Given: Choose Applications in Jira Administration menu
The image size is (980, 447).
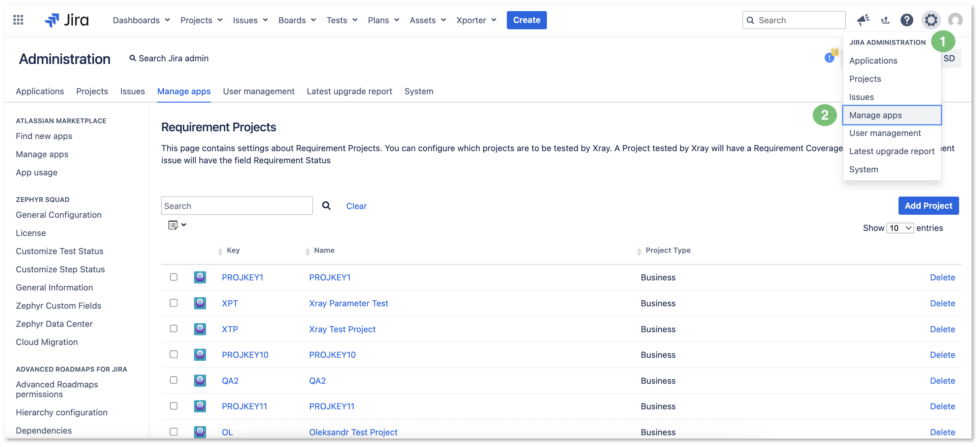Looking at the screenshot, I should click(892, 61).
